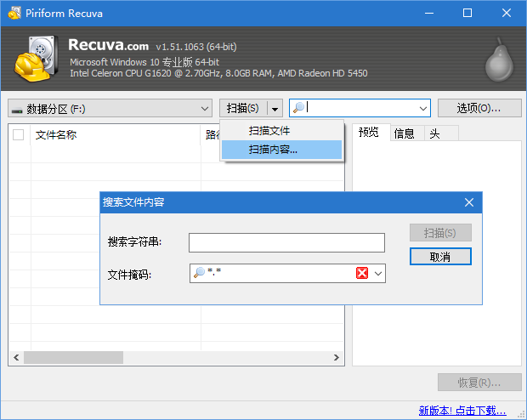Expand the scan button arrow menu
The width and height of the screenshot is (527, 420).
point(275,108)
